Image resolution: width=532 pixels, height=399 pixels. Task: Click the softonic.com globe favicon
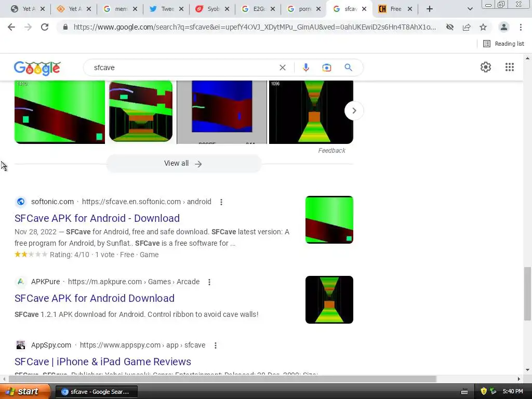pyautogui.click(x=21, y=202)
